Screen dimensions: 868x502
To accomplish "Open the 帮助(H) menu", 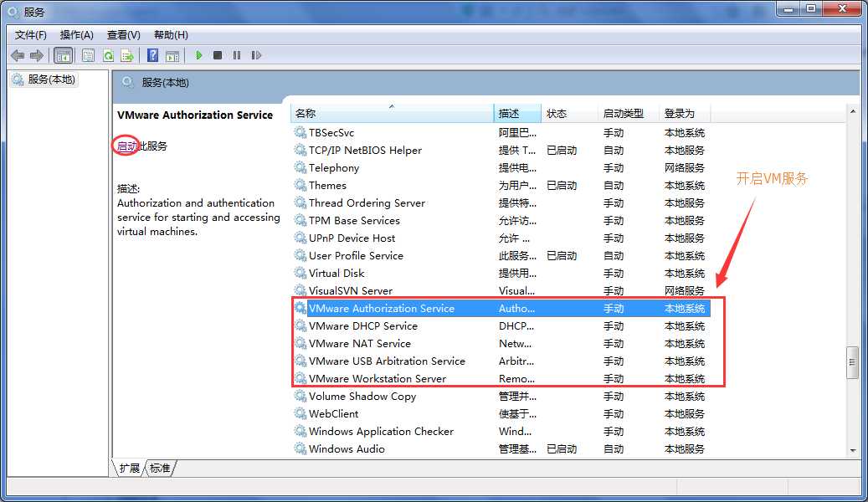I will [171, 35].
